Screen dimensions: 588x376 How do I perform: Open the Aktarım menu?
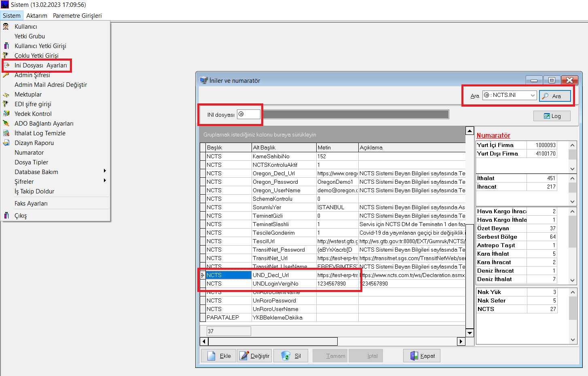36,16
